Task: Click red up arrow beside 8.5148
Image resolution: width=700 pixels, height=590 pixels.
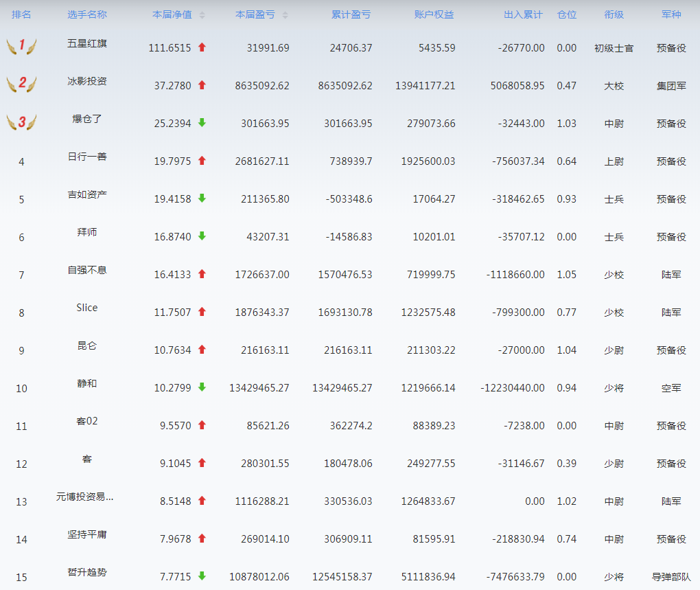Action: point(202,501)
